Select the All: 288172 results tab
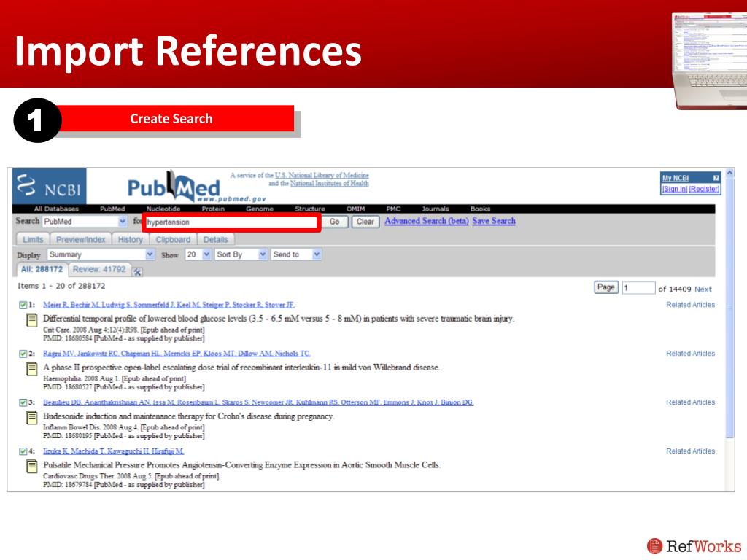The width and height of the screenshot is (747, 560). pyautogui.click(x=42, y=270)
